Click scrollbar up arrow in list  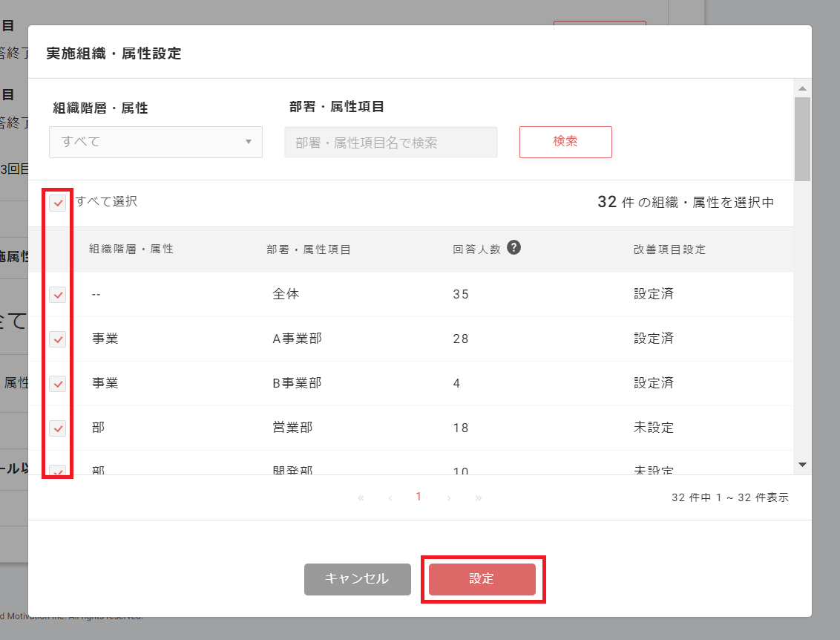(801, 88)
